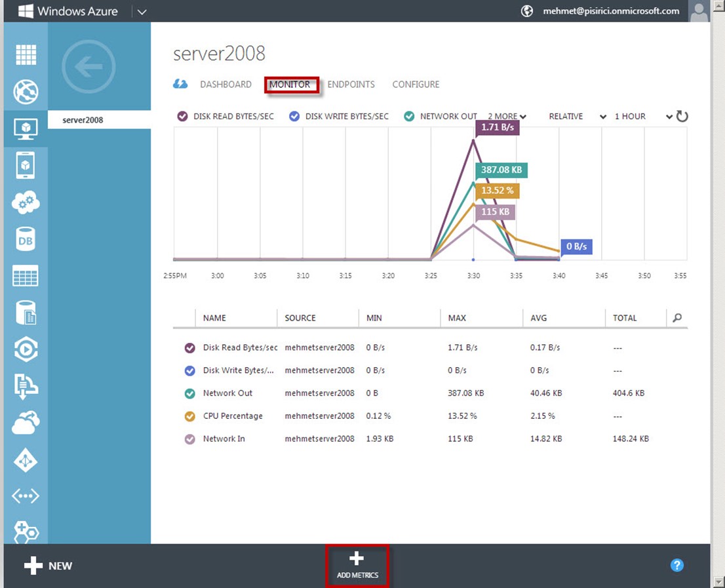This screenshot has width=725, height=588.
Task: Toggle the CPU Percentage row checkmark in table
Action: pyautogui.click(x=190, y=416)
